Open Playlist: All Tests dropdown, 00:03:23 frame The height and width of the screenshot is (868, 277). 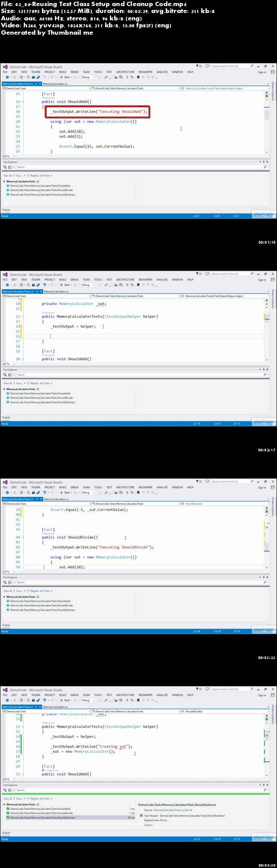[x=41, y=591]
